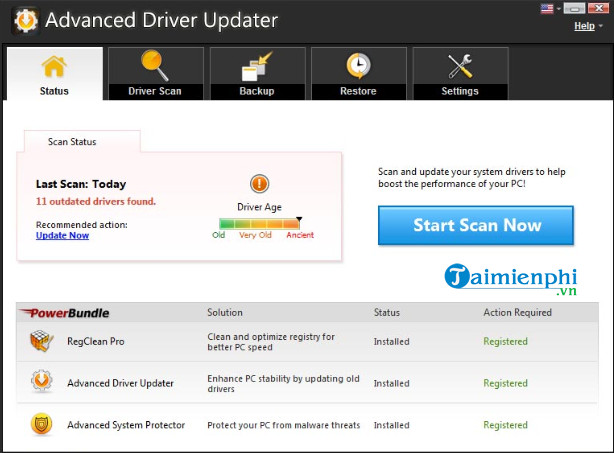Click 'Enhance PC stability by updating old drivers'
Screen dimensions: 614x453
(x=283, y=383)
